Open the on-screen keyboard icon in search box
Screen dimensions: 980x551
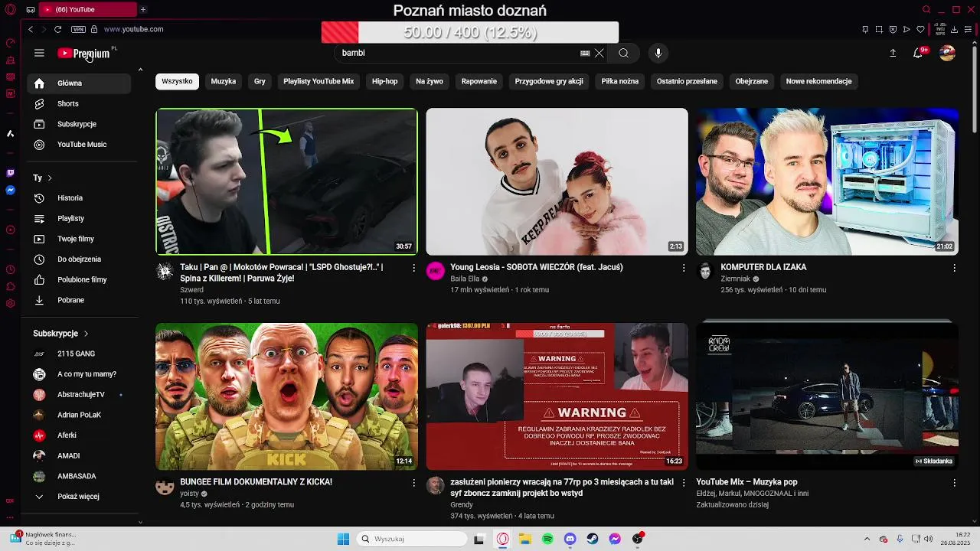pos(585,53)
